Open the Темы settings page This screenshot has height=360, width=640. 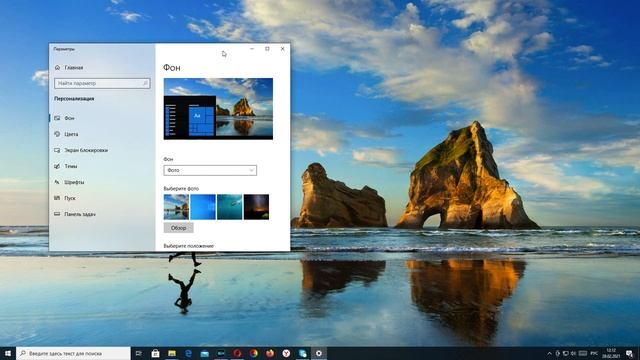click(71, 166)
